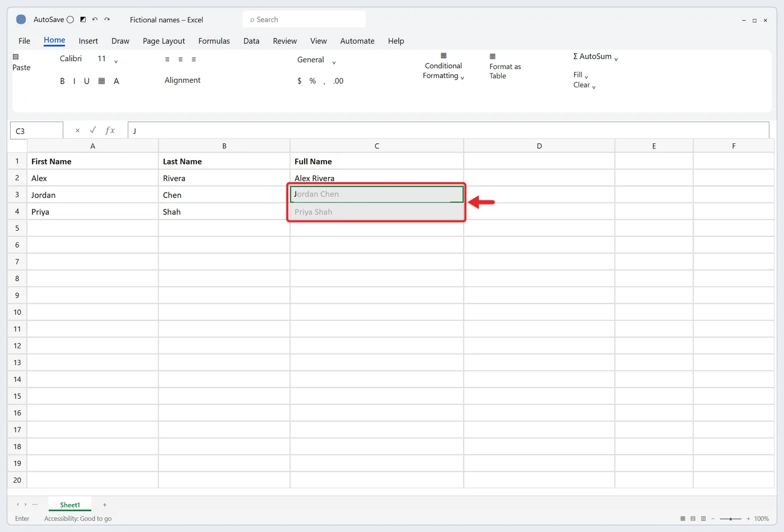Redo the last action
This screenshot has width=784, height=532.
coord(107,20)
